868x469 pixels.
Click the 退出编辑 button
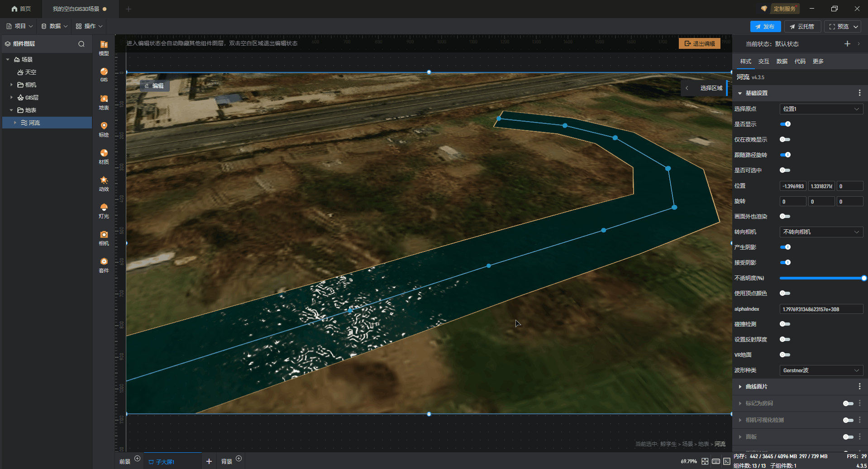pos(699,43)
